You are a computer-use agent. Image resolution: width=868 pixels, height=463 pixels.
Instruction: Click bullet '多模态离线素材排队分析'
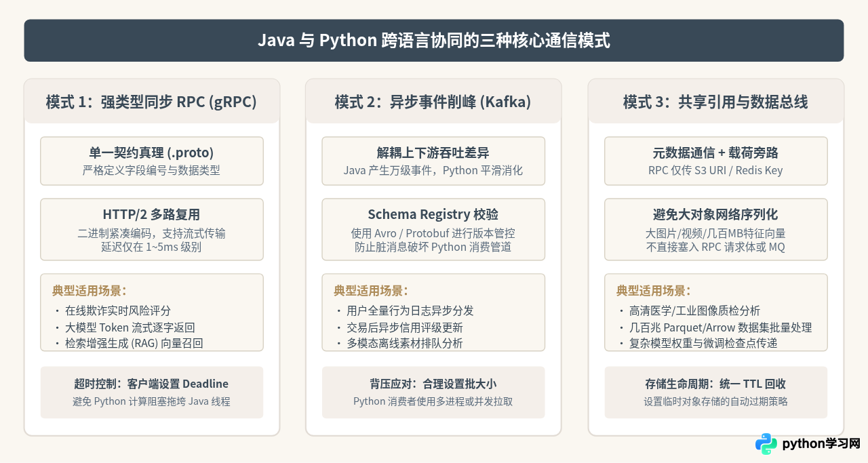point(405,343)
